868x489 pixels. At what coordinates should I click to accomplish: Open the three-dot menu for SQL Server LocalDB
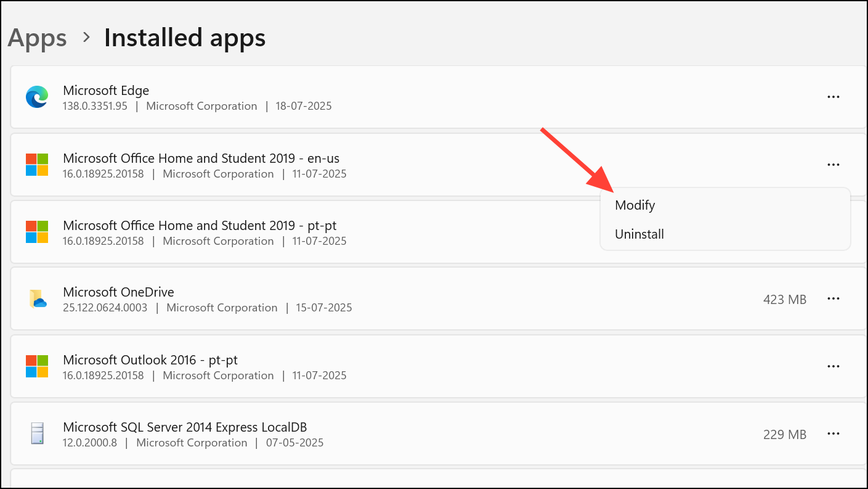(834, 434)
